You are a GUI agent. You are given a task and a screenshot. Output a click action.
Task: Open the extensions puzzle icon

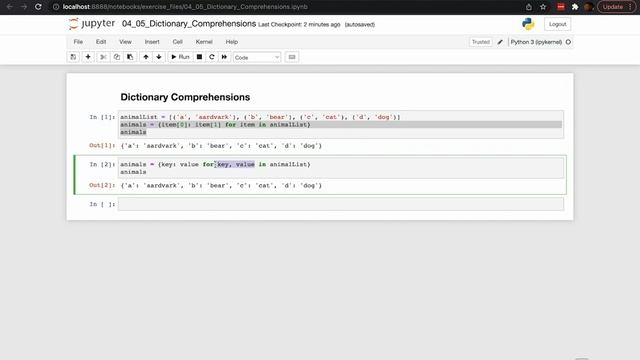575,7
